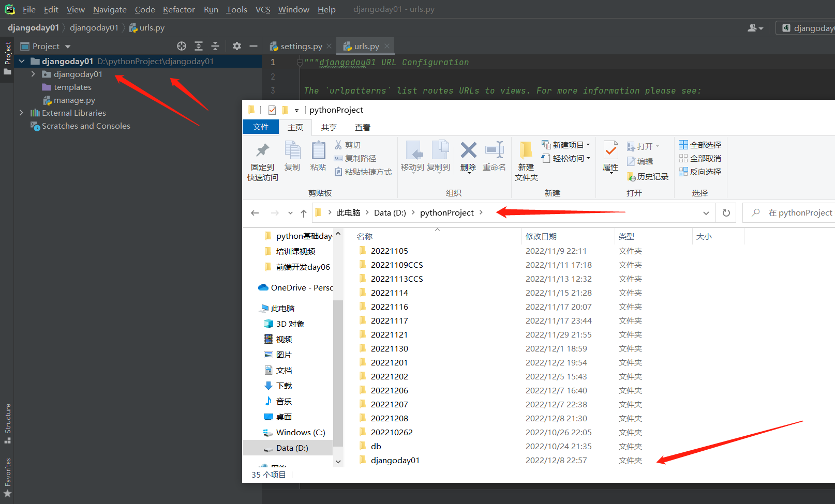Click the djangoday01 run configuration selector
The width and height of the screenshot is (835, 504).
point(807,28)
